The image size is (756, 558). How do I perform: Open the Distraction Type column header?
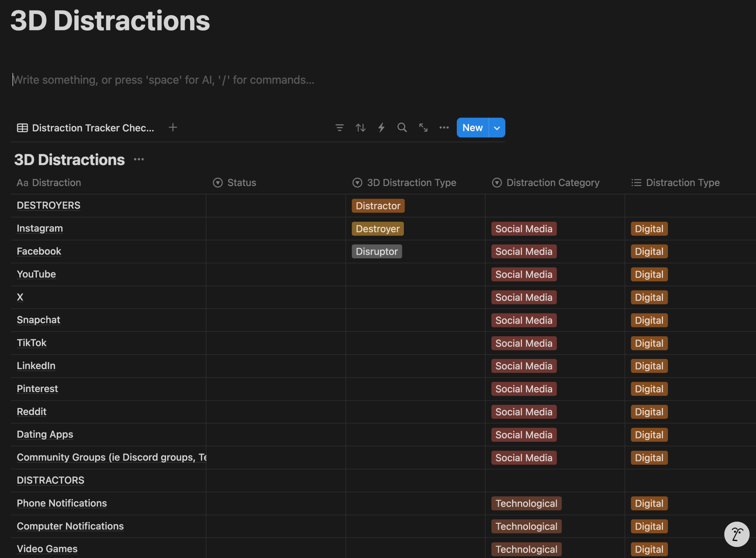(682, 183)
